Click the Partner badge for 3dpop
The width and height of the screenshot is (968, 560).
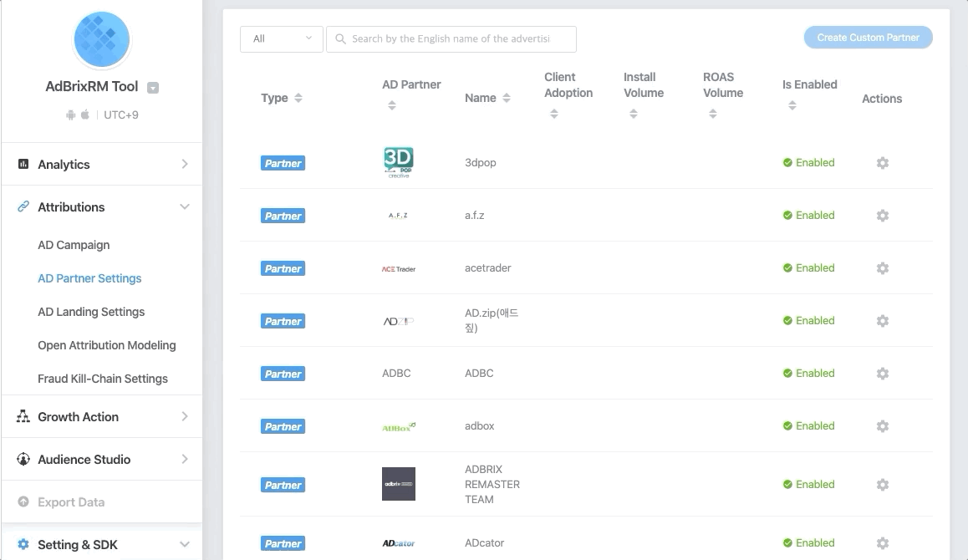point(283,163)
